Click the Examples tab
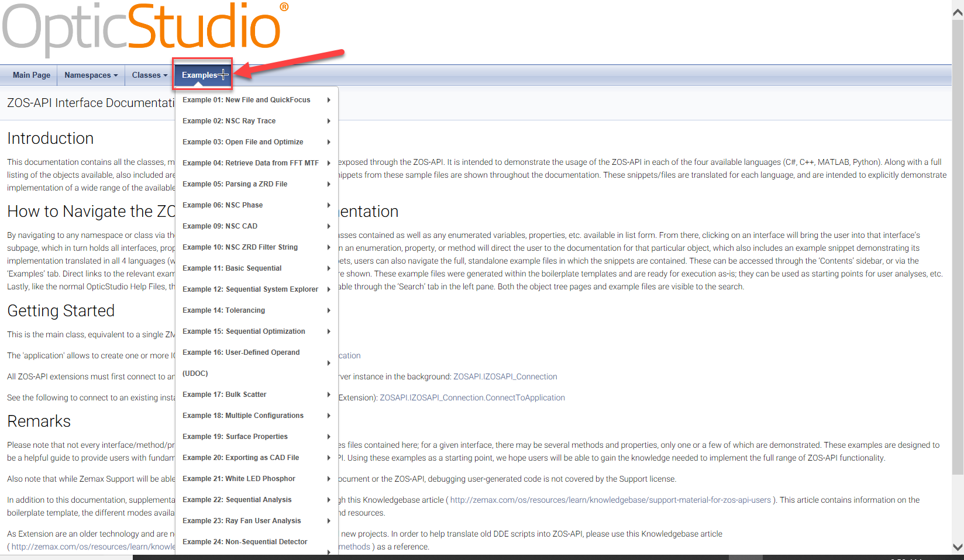964x560 pixels. coord(202,75)
